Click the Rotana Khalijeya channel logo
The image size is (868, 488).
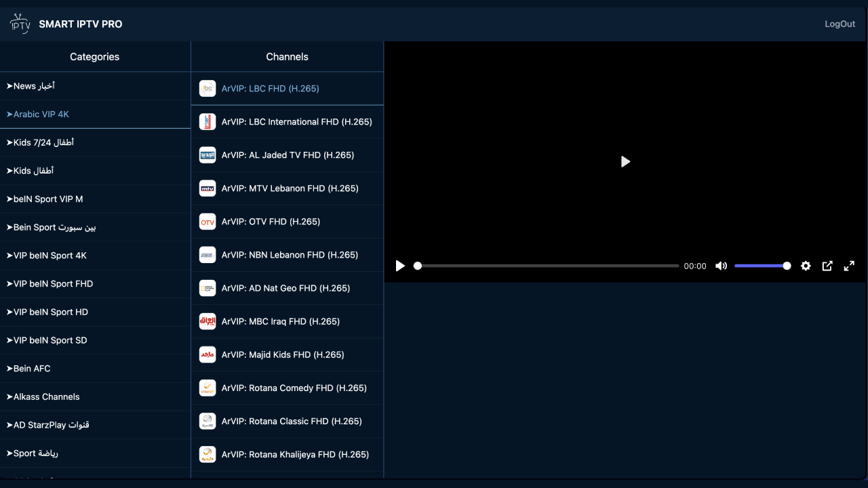coord(208,454)
